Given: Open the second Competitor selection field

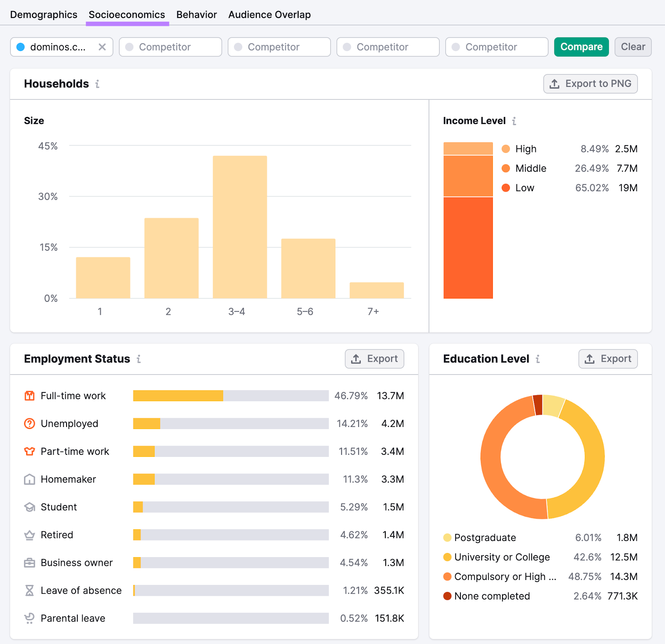Looking at the screenshot, I should click(x=279, y=47).
